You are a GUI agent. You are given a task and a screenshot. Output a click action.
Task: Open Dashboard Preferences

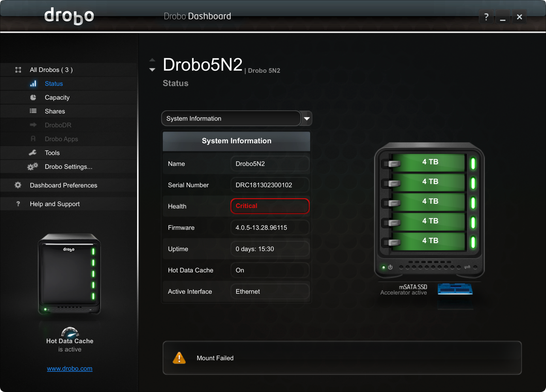point(64,185)
